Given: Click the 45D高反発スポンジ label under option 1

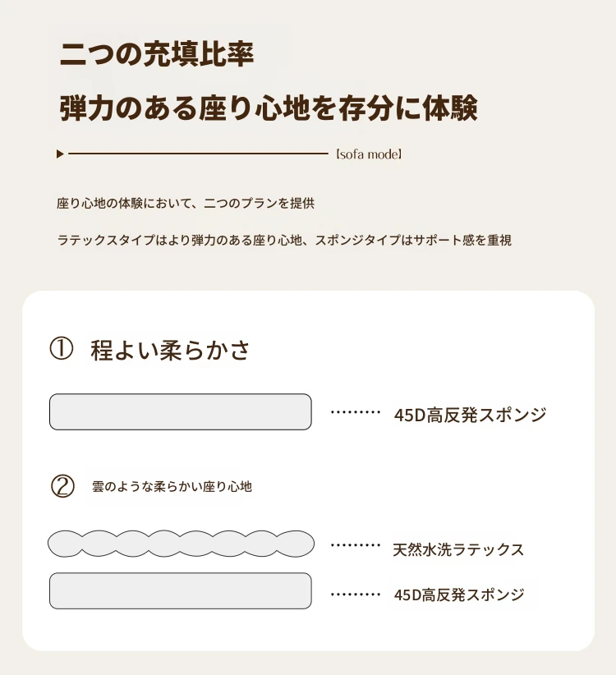Looking at the screenshot, I should [470, 415].
